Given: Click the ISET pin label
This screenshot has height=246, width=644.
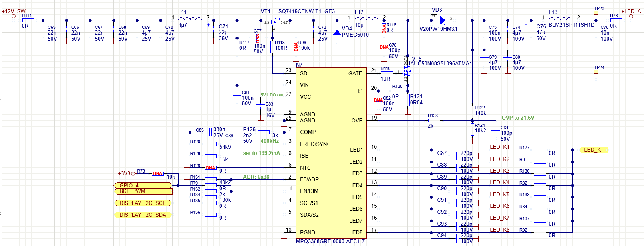Looking at the screenshot, I should tap(306, 156).
